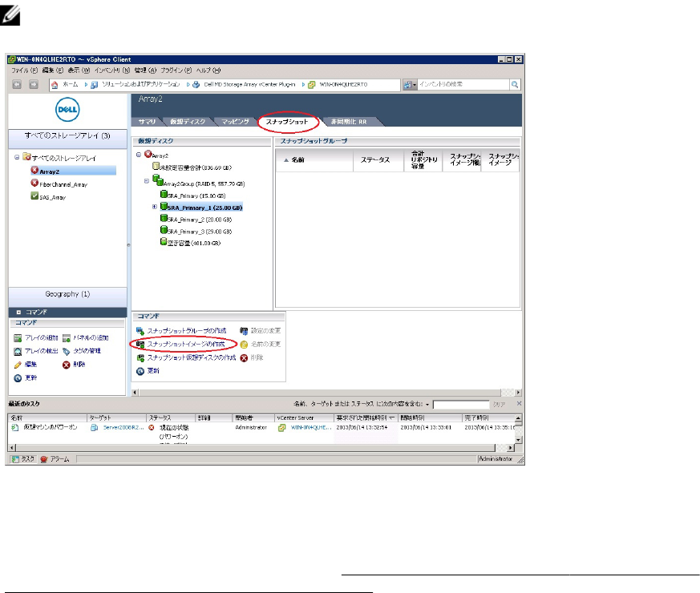
Task: Open the タスク tab in status bar
Action: 22,458
